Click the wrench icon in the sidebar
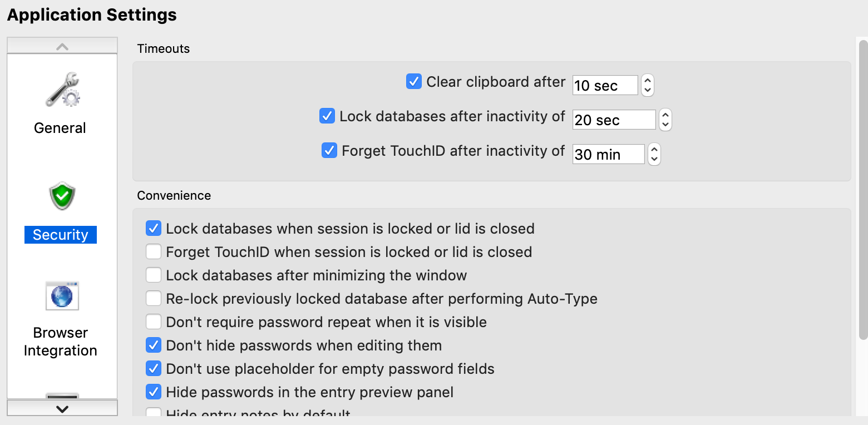This screenshot has height=425, width=868. pos(61,89)
